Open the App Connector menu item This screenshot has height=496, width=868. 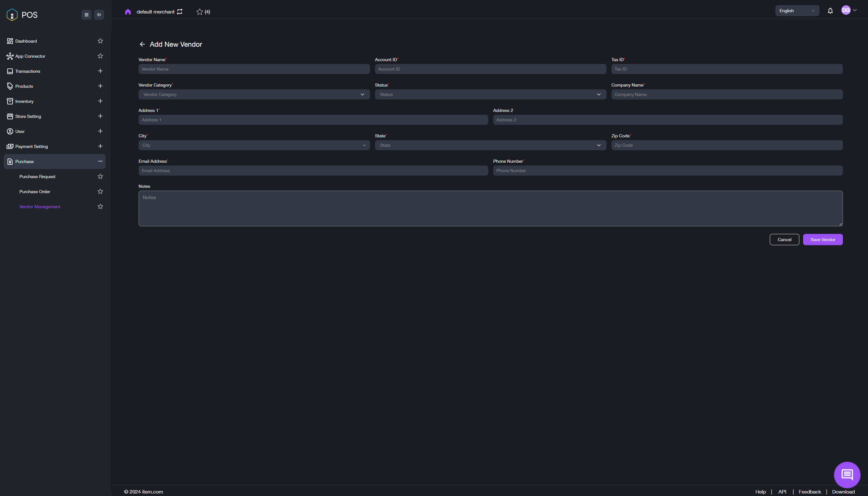pos(30,56)
